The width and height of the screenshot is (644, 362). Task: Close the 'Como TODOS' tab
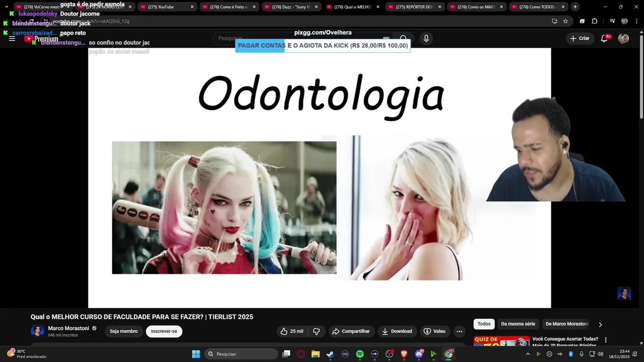[x=563, y=7]
